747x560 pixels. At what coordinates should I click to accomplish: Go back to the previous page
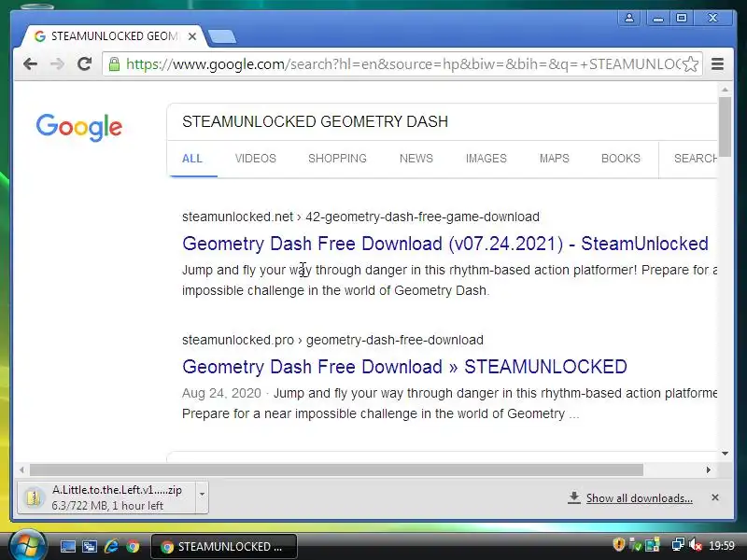30,63
